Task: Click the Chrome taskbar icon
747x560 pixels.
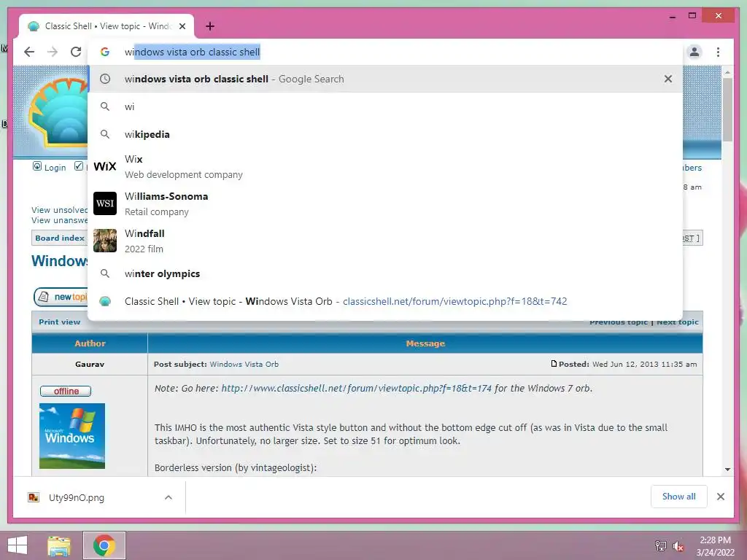Action: click(x=104, y=545)
